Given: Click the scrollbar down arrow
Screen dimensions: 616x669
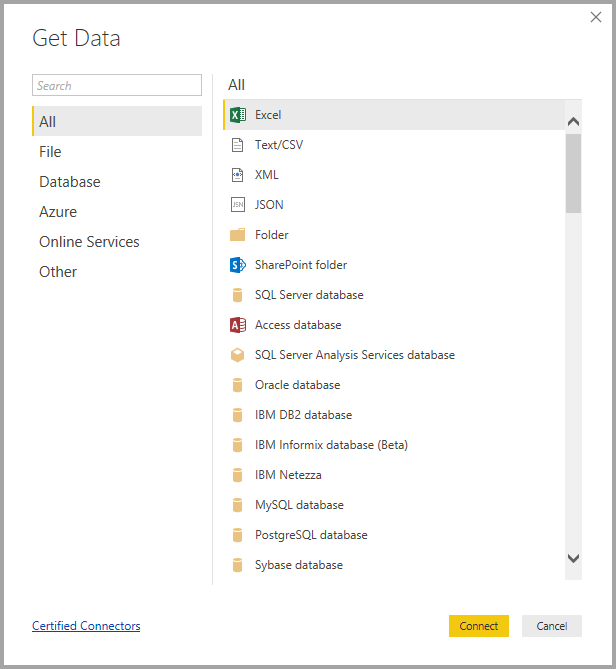Looking at the screenshot, I should (x=573, y=558).
